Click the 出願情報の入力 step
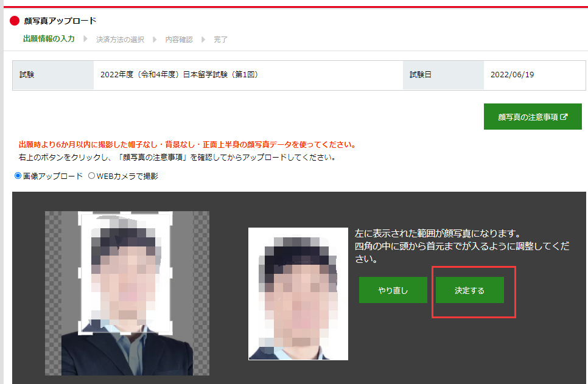The width and height of the screenshot is (588, 384). click(x=49, y=38)
